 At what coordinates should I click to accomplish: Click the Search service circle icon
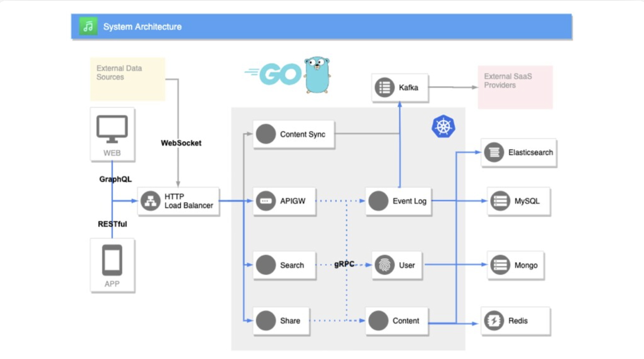(266, 265)
